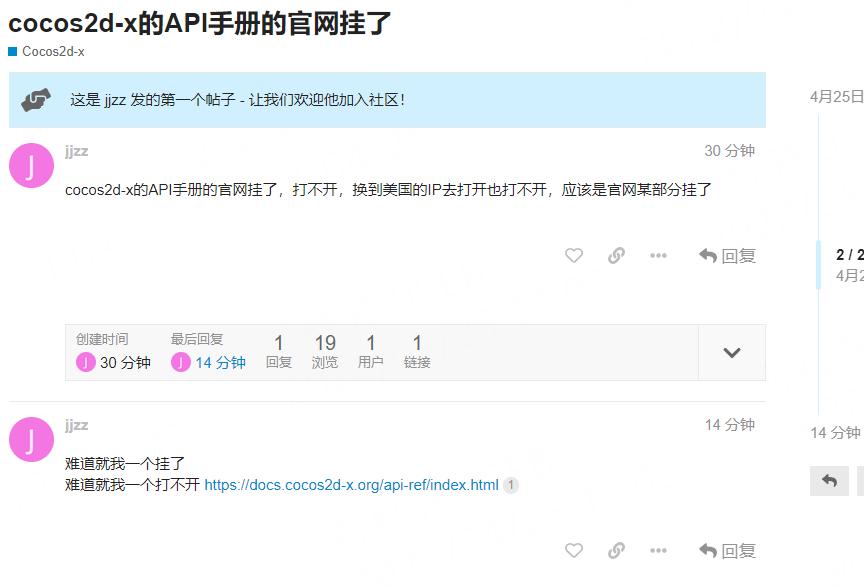864x587 pixels.
Task: Click the 1 用户 user count
Action: tap(371, 351)
